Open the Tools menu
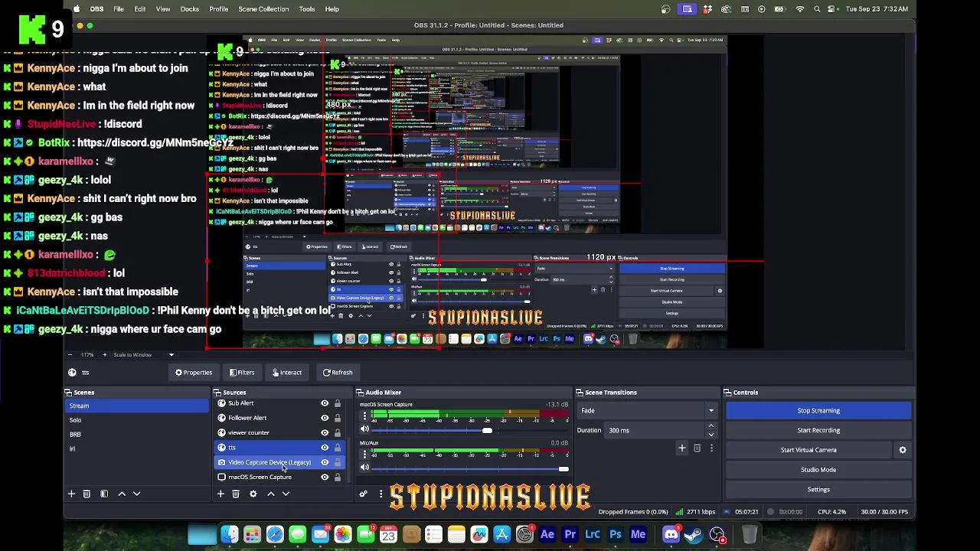980x551 pixels. point(307,9)
